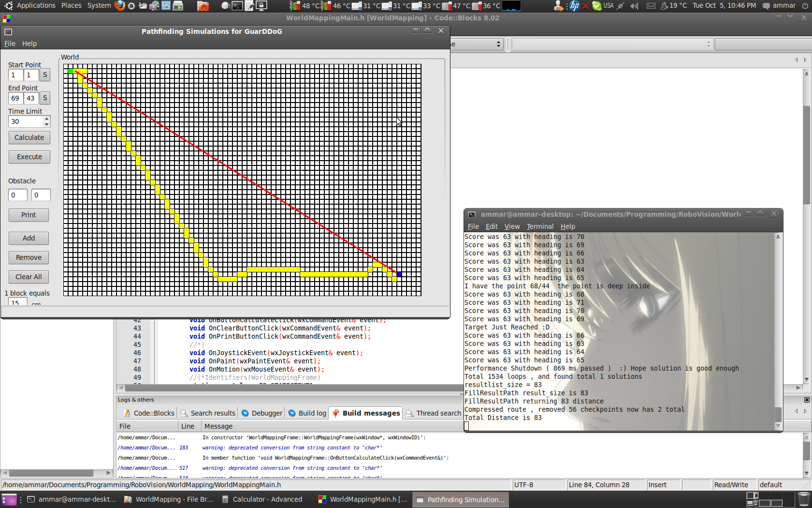Viewport: 812px width, 508px height.
Task: Open the wide empty Code::Blocks toolbar combo box
Action: [612, 45]
